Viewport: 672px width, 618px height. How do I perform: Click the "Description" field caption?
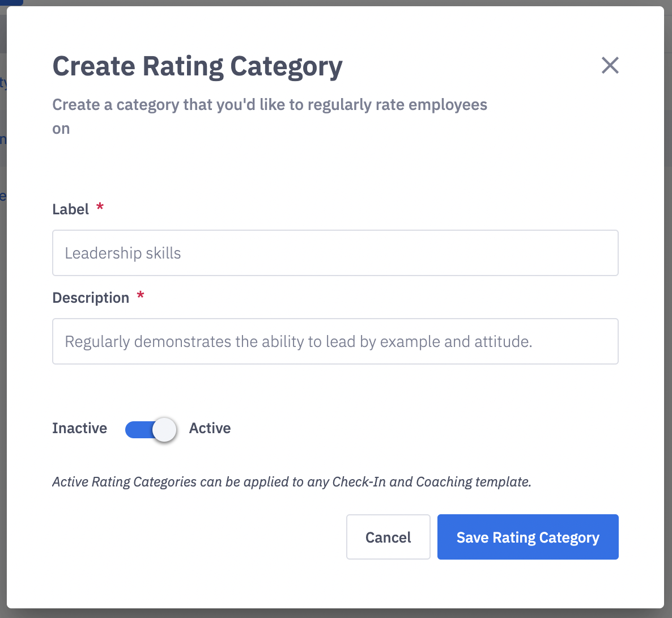click(91, 298)
